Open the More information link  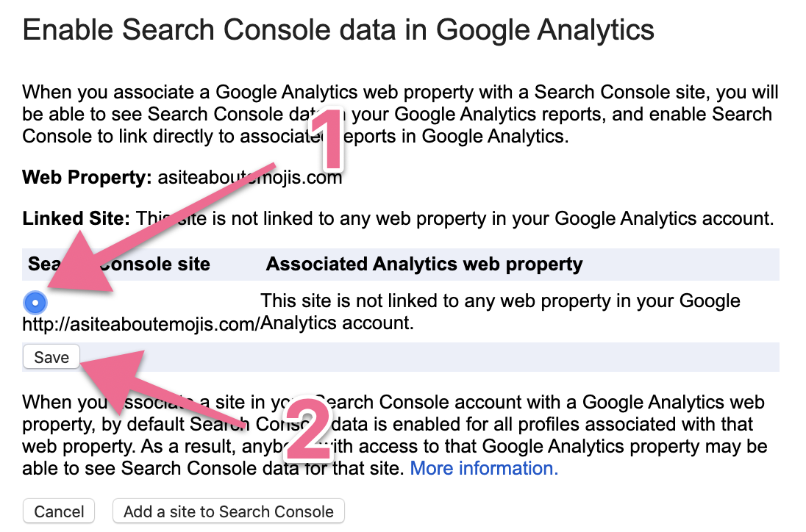[x=484, y=468]
